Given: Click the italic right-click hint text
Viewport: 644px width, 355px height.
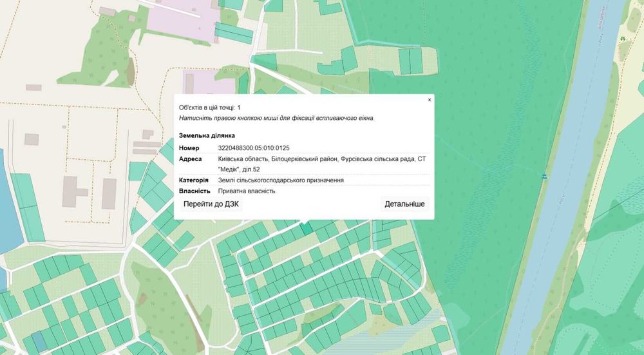Looking at the screenshot, I should click(277, 119).
